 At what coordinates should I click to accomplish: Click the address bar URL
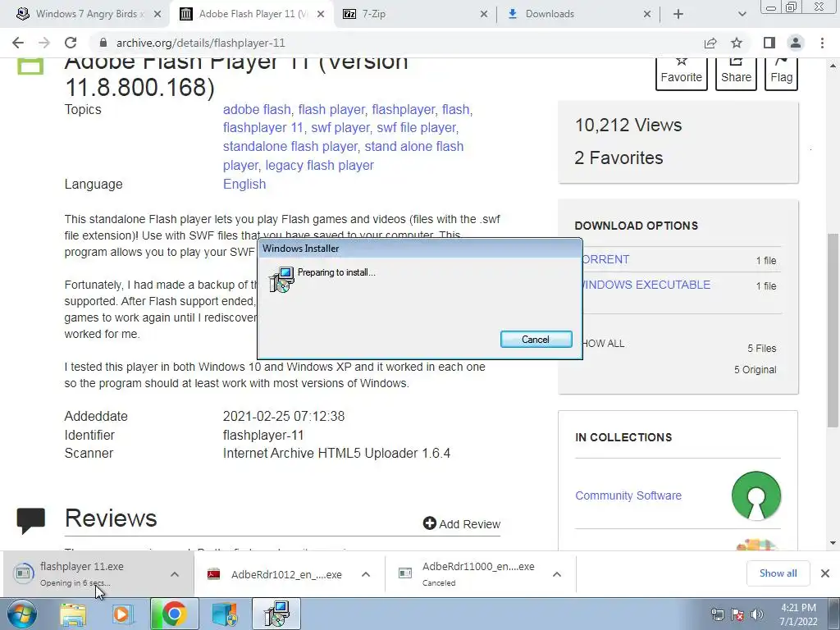[x=200, y=43]
